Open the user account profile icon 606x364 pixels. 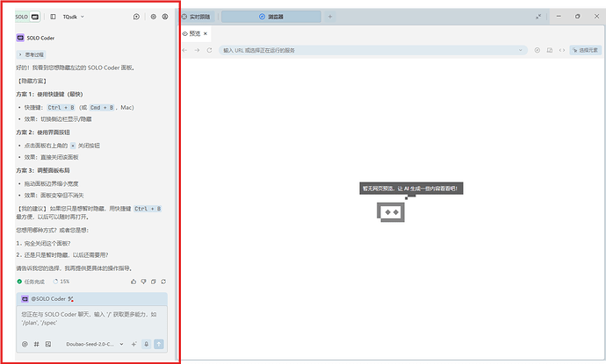point(165,17)
